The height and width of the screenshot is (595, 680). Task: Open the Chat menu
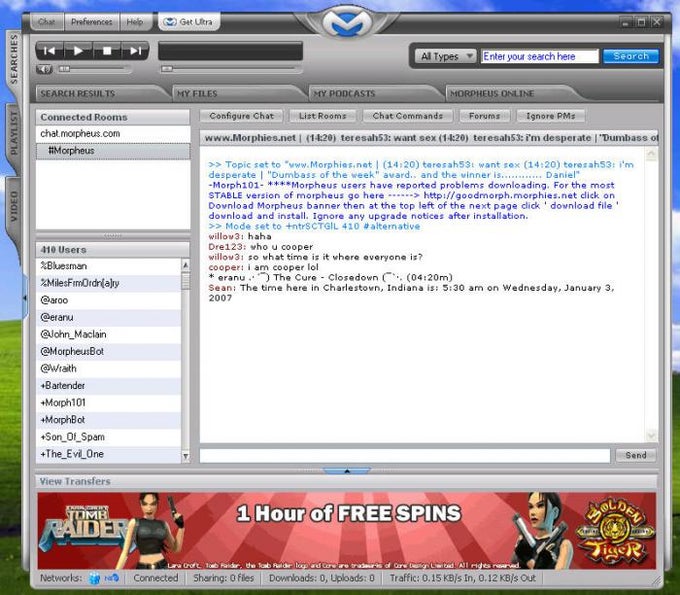(46, 22)
